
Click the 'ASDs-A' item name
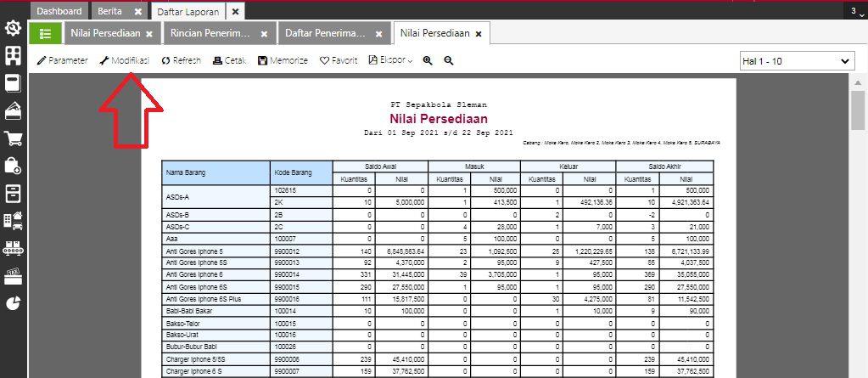tap(177, 197)
